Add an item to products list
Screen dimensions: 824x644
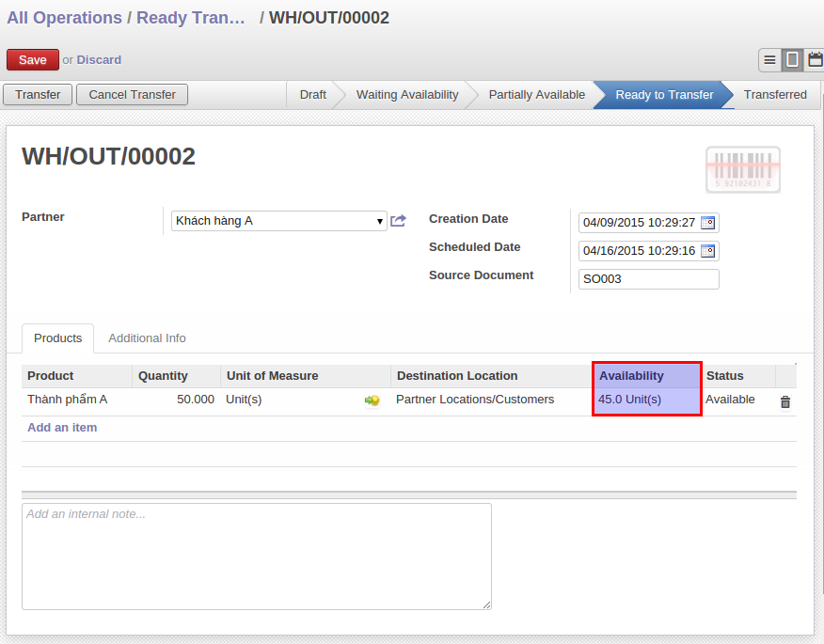tap(62, 428)
